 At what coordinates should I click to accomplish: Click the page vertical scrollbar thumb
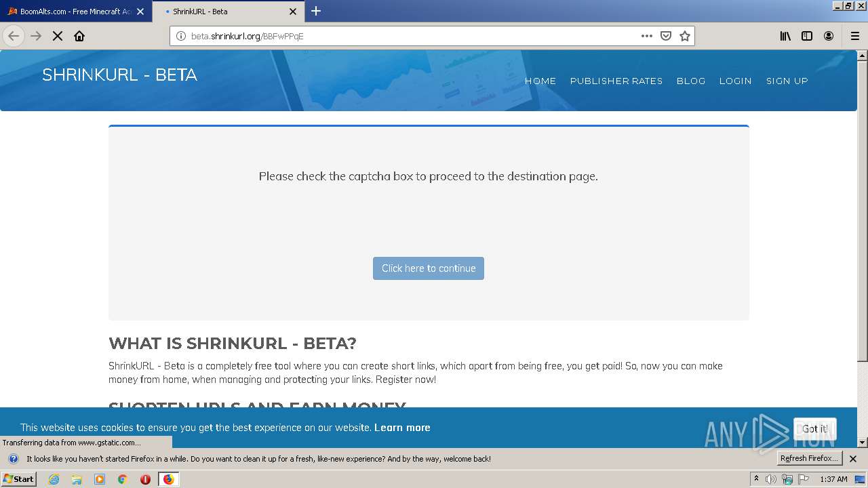[x=863, y=210]
